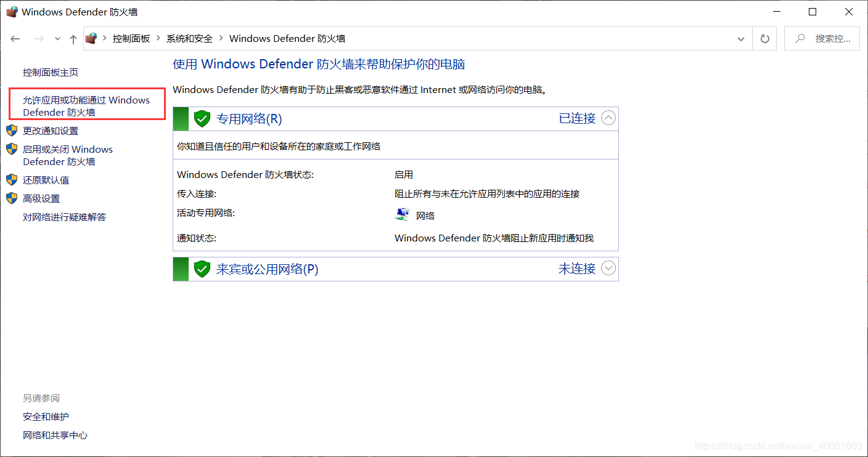This screenshot has width=868, height=457.
Task: Expand chevron after 控制面板 breadcrumb
Action: pos(158,38)
